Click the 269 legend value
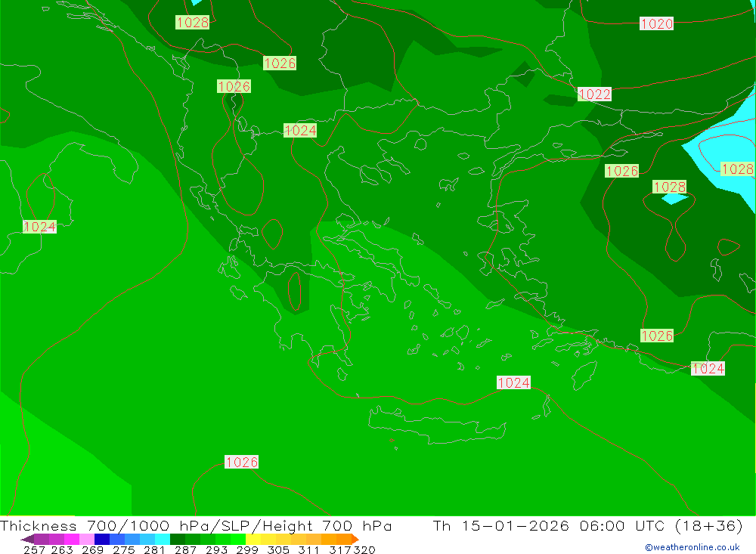756x554 pixels. click(x=92, y=549)
